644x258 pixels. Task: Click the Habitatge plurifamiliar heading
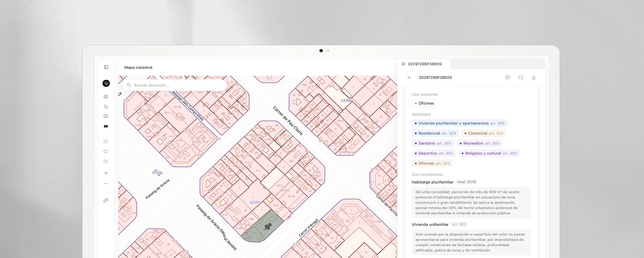pos(432,182)
